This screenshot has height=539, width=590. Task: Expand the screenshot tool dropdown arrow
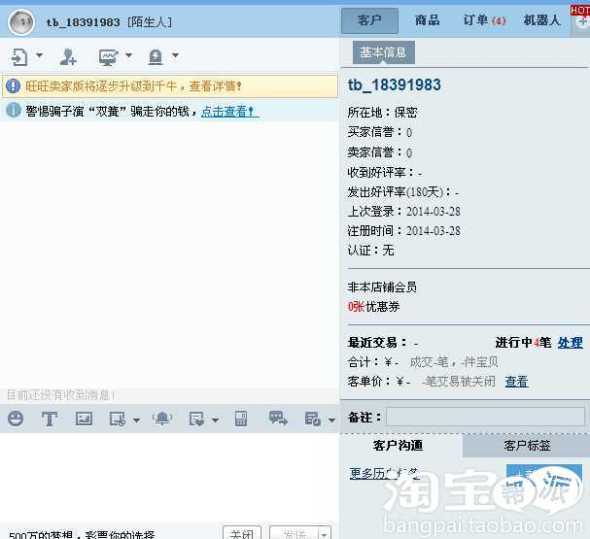coord(137,420)
